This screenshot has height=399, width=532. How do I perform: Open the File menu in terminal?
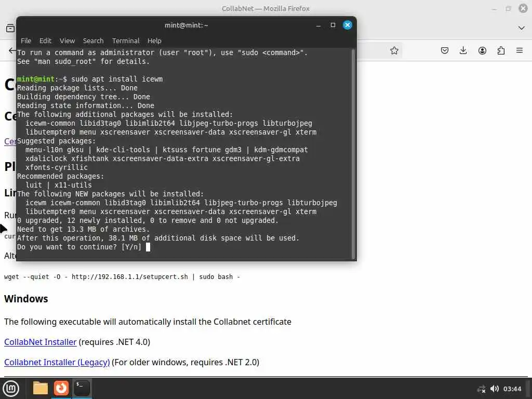pos(26,41)
